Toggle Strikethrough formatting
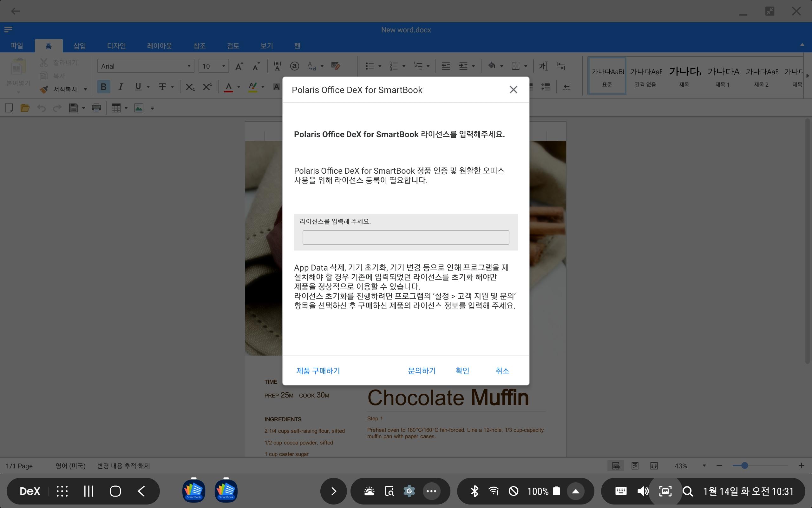The image size is (812, 508). (162, 87)
